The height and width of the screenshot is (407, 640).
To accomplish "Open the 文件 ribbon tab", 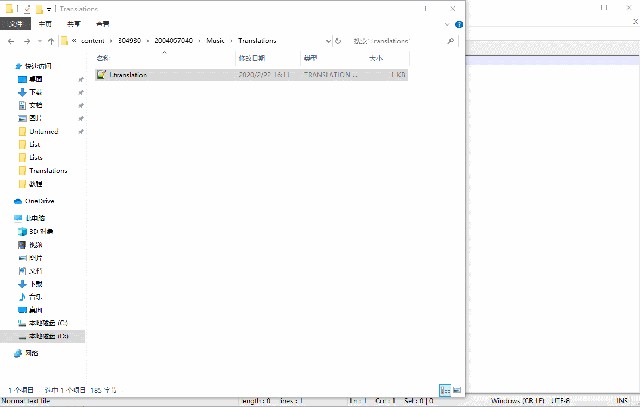I will coord(15,23).
